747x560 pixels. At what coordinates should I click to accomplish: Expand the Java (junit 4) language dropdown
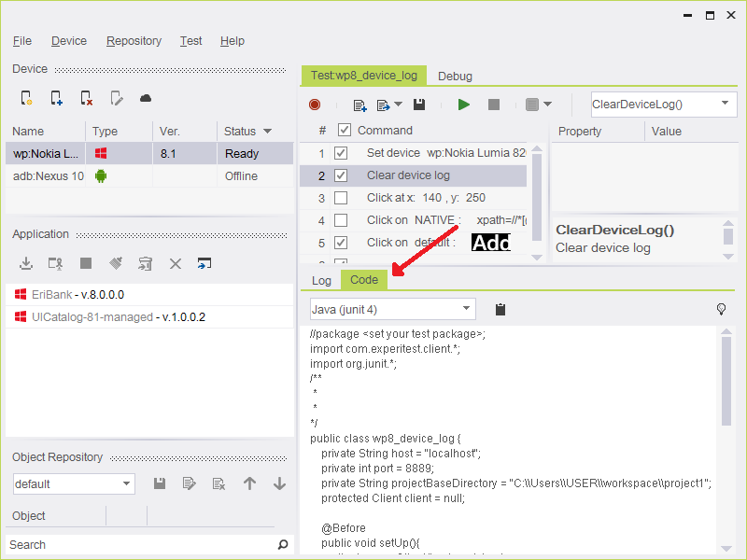coord(467,309)
